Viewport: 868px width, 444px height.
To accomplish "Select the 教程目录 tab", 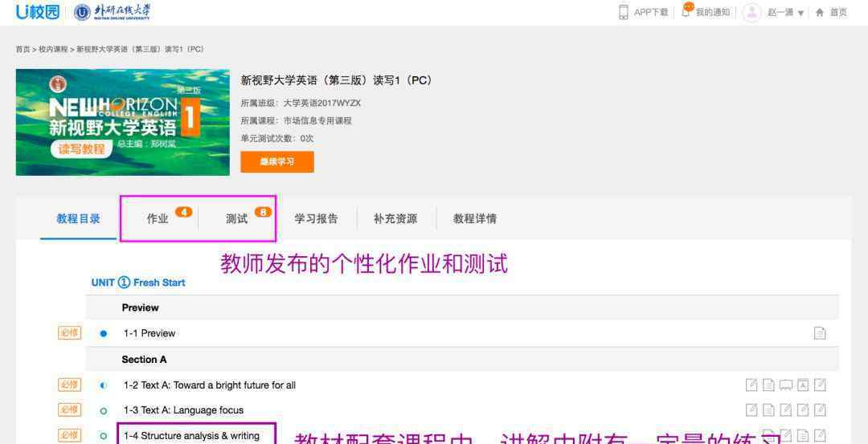I will pyautogui.click(x=78, y=219).
